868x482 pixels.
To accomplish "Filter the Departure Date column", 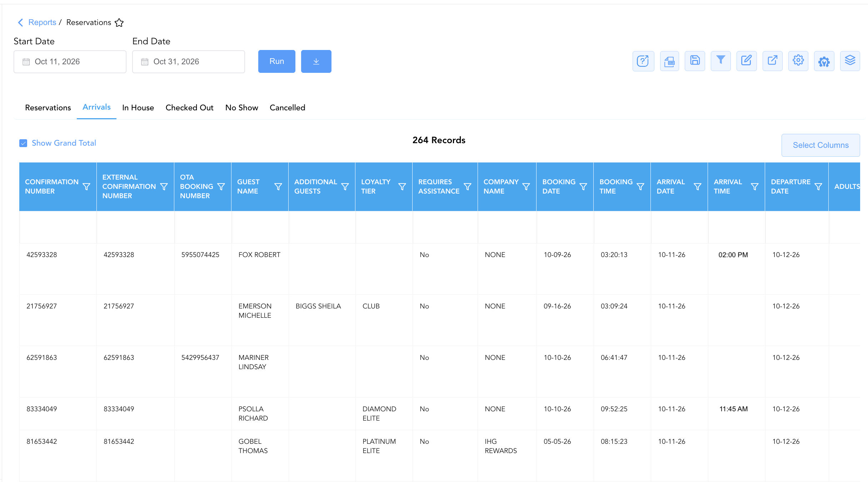I will point(818,187).
